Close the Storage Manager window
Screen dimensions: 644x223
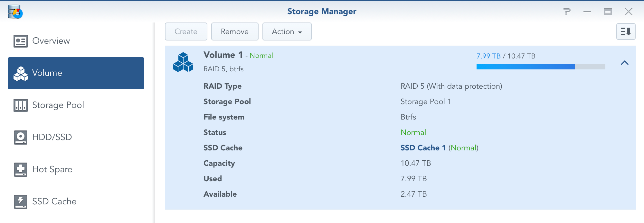(628, 12)
